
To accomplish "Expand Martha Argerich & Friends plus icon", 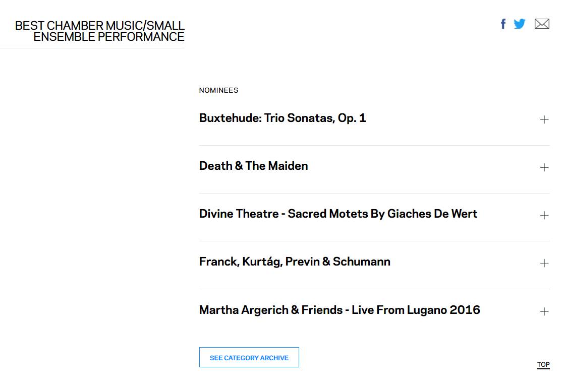I will 544,311.
